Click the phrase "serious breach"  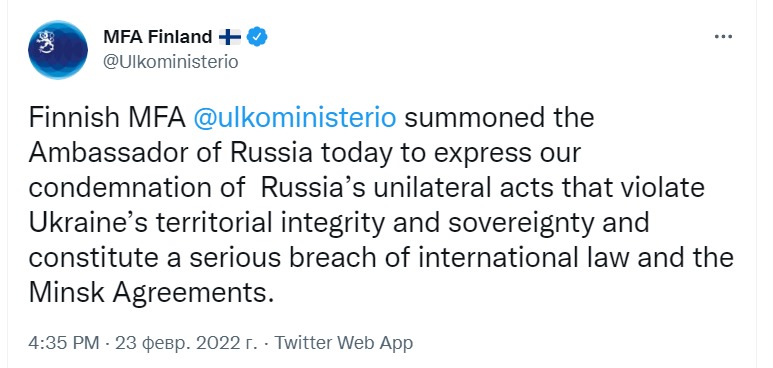(287, 258)
